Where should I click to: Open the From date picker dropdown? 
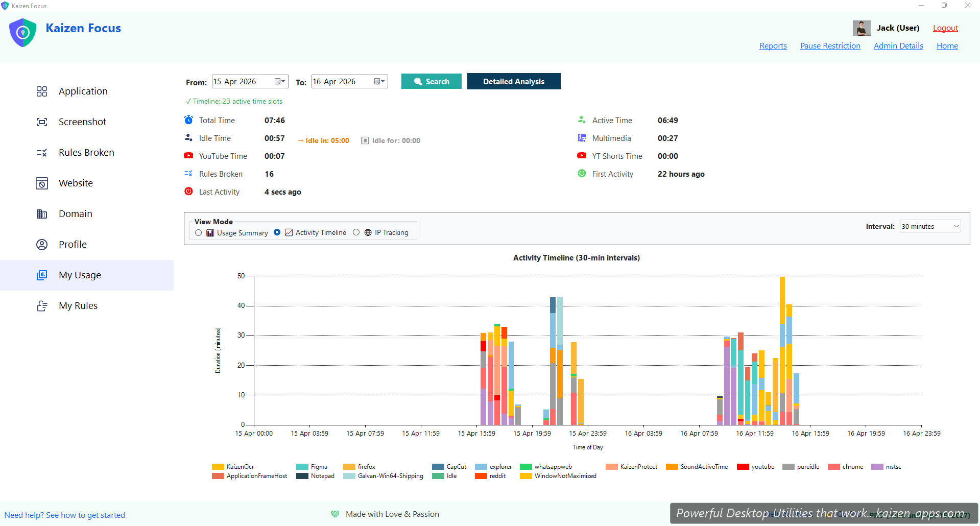click(280, 82)
